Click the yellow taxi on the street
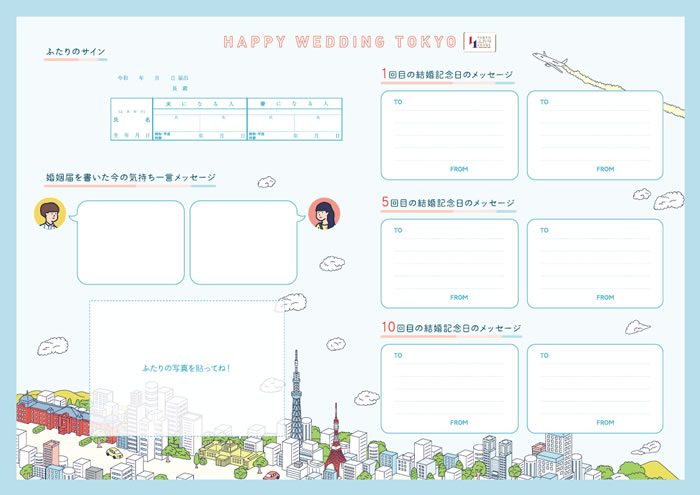Image resolution: width=700 pixels, height=495 pixels. coord(114,452)
